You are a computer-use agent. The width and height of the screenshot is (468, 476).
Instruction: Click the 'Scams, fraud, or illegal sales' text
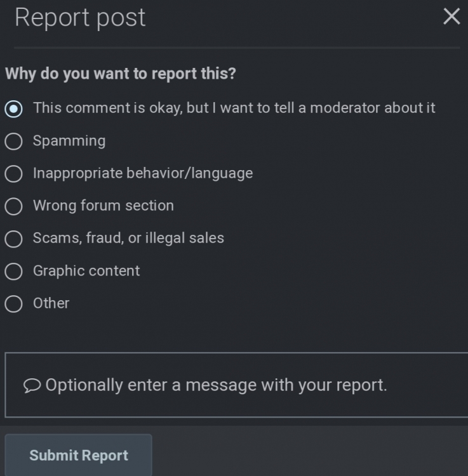tap(128, 238)
